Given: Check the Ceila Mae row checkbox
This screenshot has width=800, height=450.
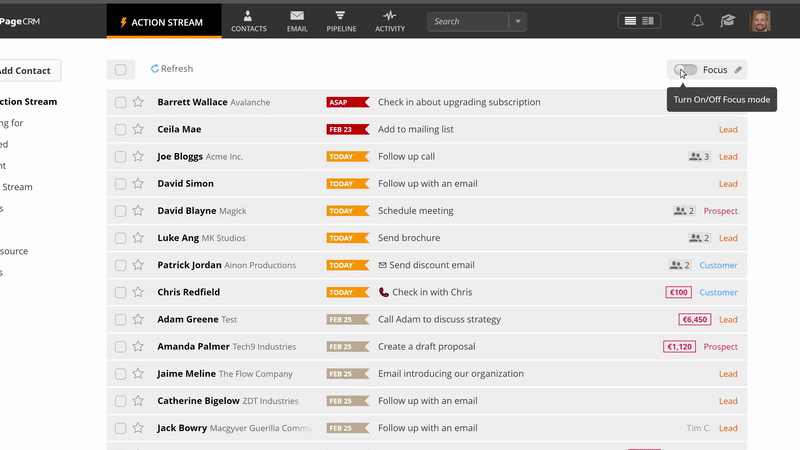Looking at the screenshot, I should tap(120, 129).
